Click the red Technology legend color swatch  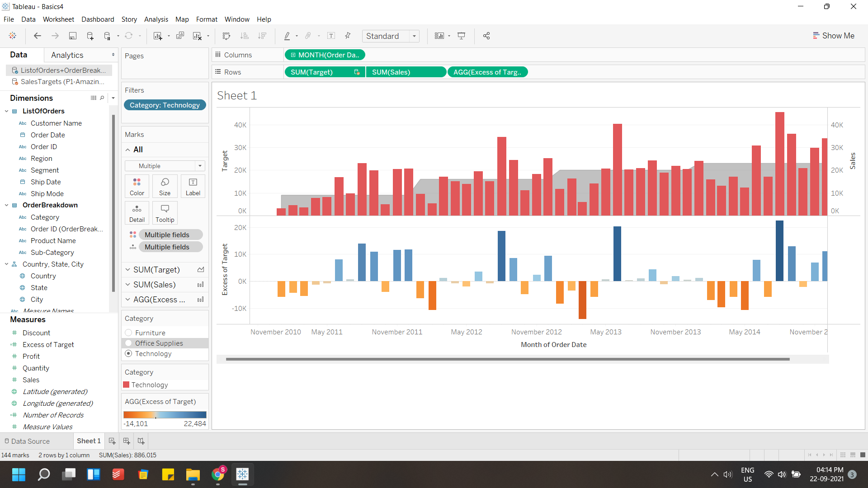click(x=126, y=385)
